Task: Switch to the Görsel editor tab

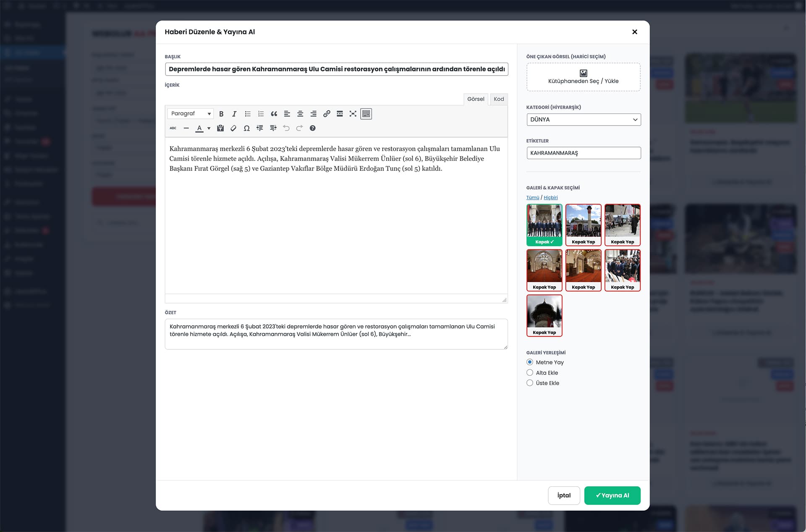Action: [476, 99]
